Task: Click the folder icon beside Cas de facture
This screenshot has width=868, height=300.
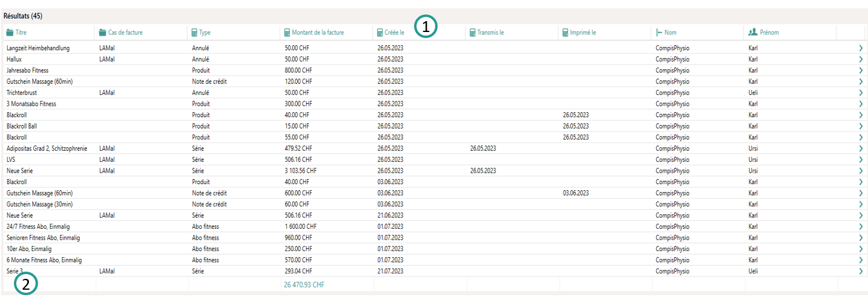Action: [103, 33]
